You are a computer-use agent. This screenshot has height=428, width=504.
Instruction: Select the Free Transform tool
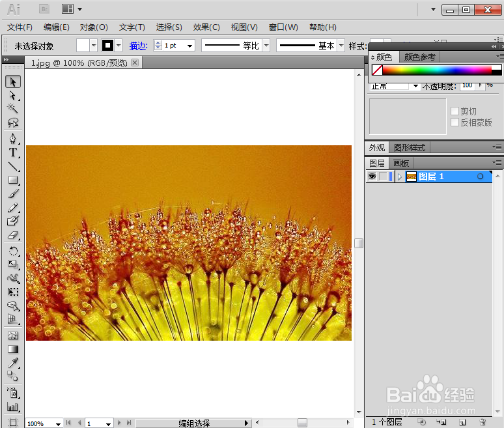click(13, 292)
